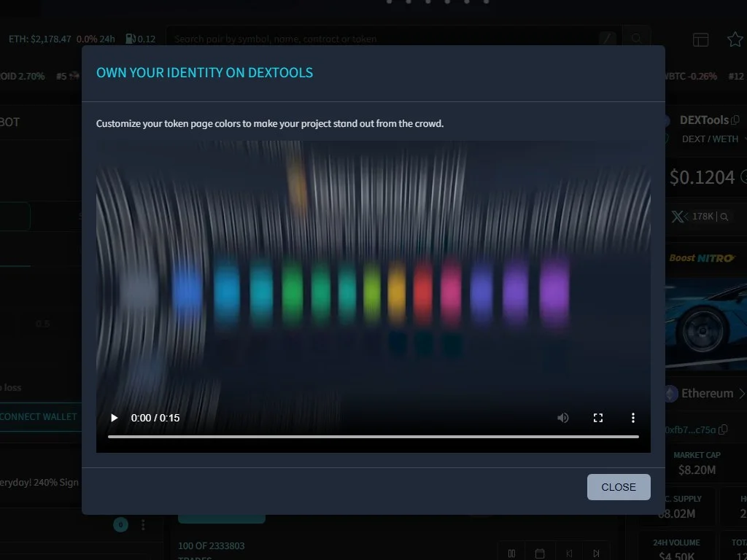
Task: Go to previous trades page
Action: pyautogui.click(x=569, y=553)
